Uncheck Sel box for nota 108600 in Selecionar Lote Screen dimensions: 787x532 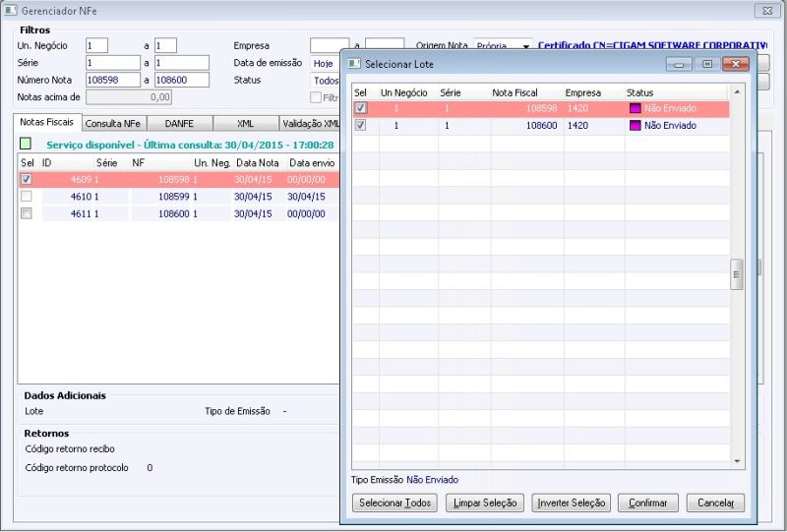point(360,126)
